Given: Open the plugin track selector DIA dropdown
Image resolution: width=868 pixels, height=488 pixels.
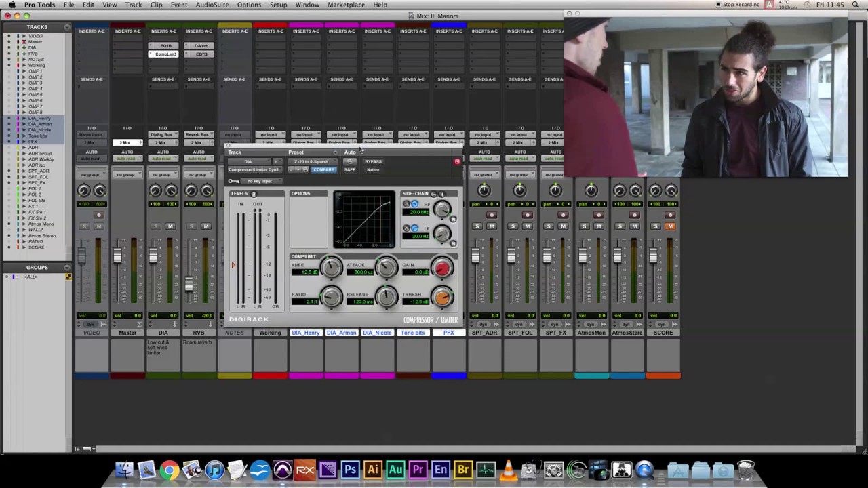Looking at the screenshot, I should 250,161.
